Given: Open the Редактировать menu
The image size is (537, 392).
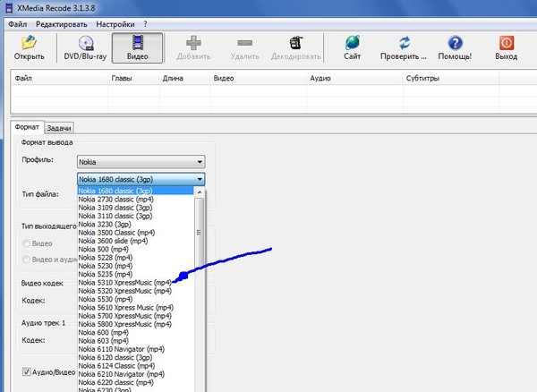Looking at the screenshot, I should tap(62, 24).
